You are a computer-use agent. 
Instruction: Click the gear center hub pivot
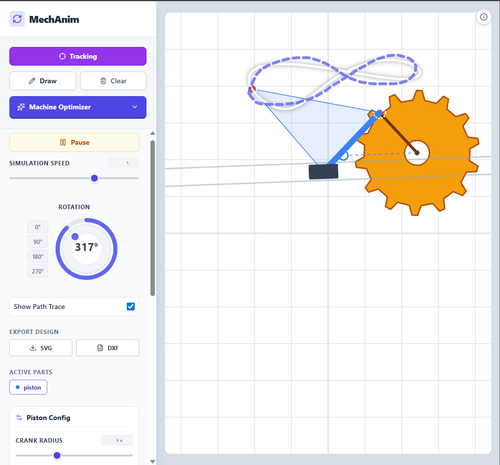pos(417,153)
